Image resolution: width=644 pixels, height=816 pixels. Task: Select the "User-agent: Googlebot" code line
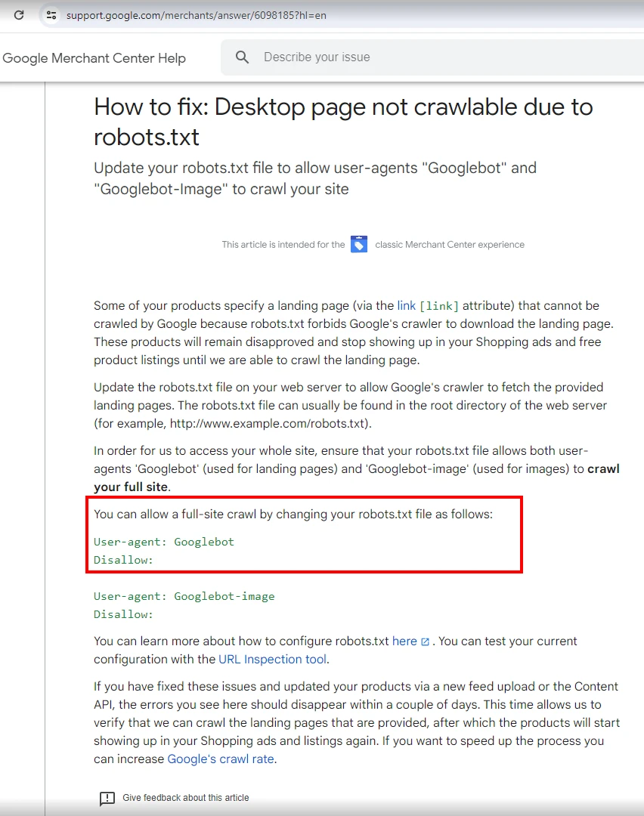(164, 542)
